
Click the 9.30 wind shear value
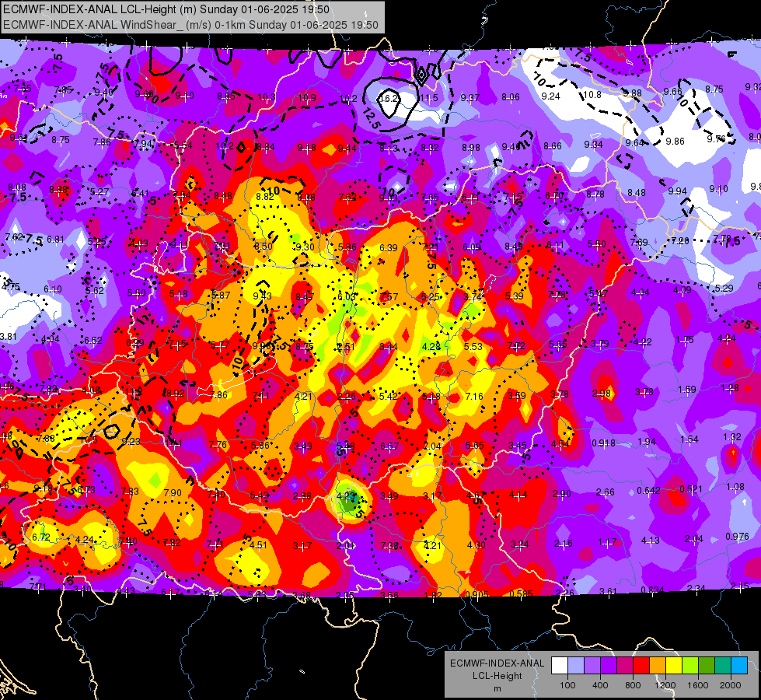305,247
